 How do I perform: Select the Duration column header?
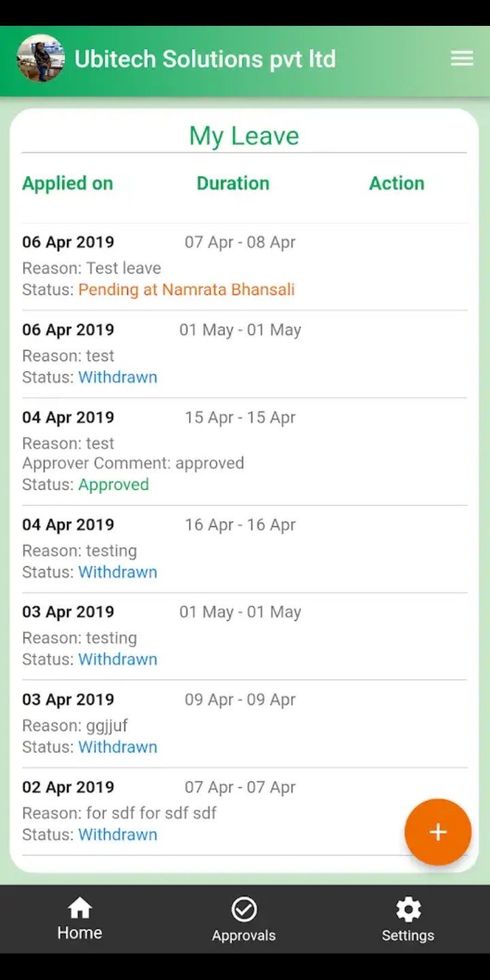[233, 183]
